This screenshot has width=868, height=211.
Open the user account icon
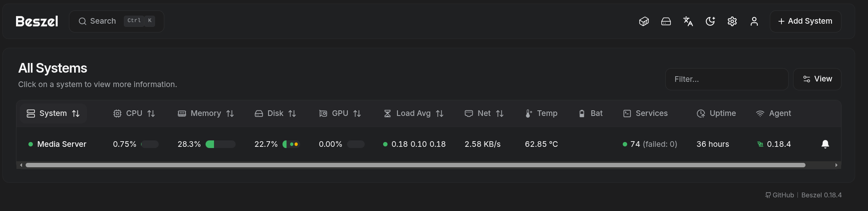pyautogui.click(x=754, y=21)
